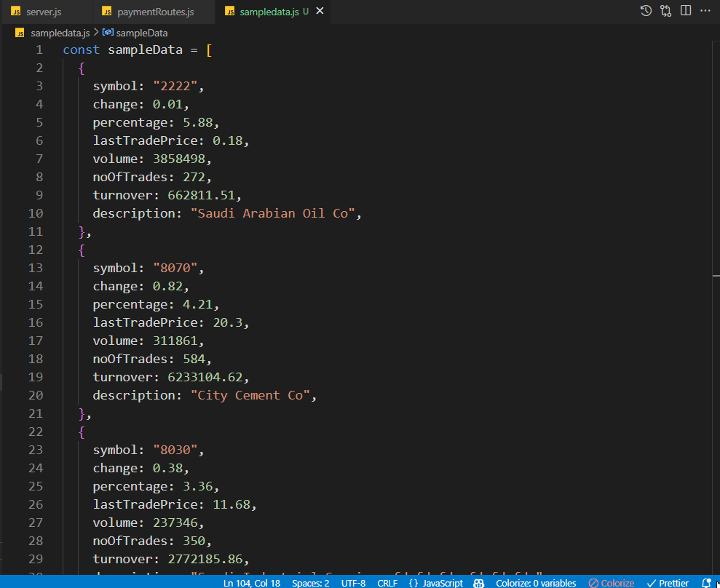Click the Copilot status icon
This screenshot has height=588, width=720.
point(479,583)
